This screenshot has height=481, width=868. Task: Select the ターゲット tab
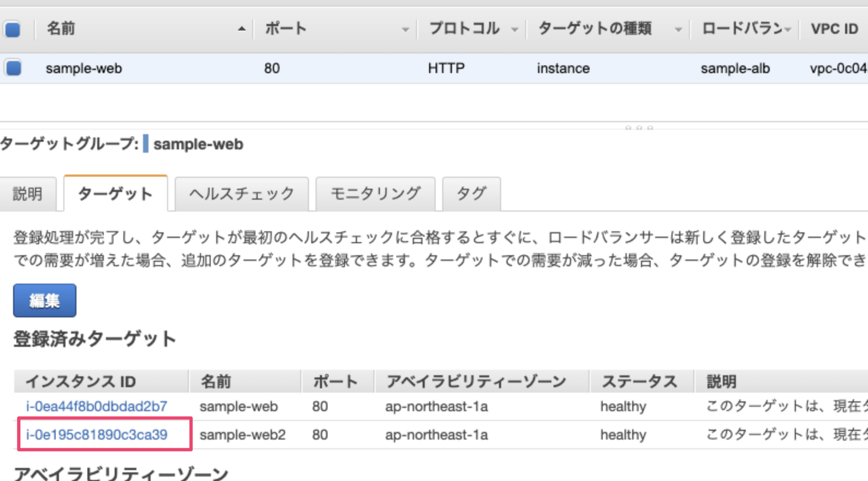coord(115,194)
